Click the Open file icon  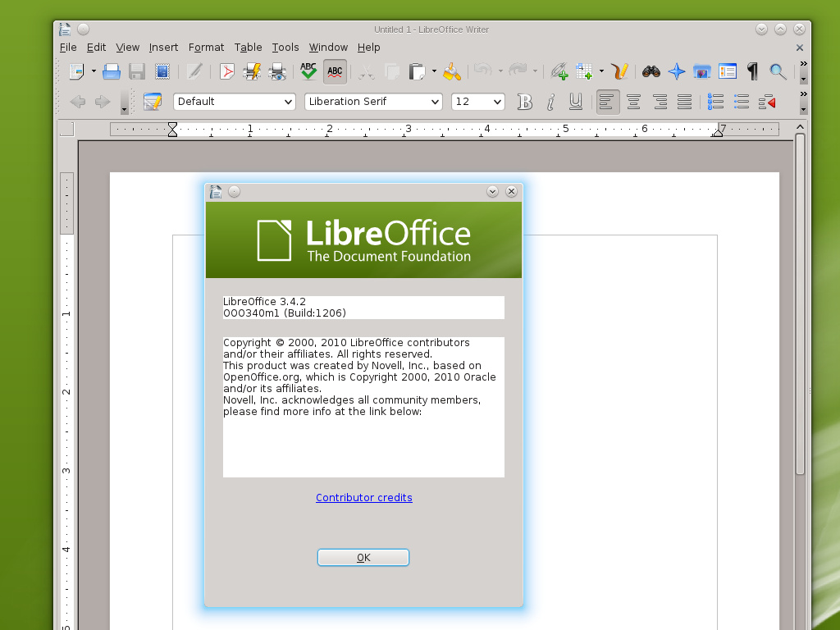point(112,71)
